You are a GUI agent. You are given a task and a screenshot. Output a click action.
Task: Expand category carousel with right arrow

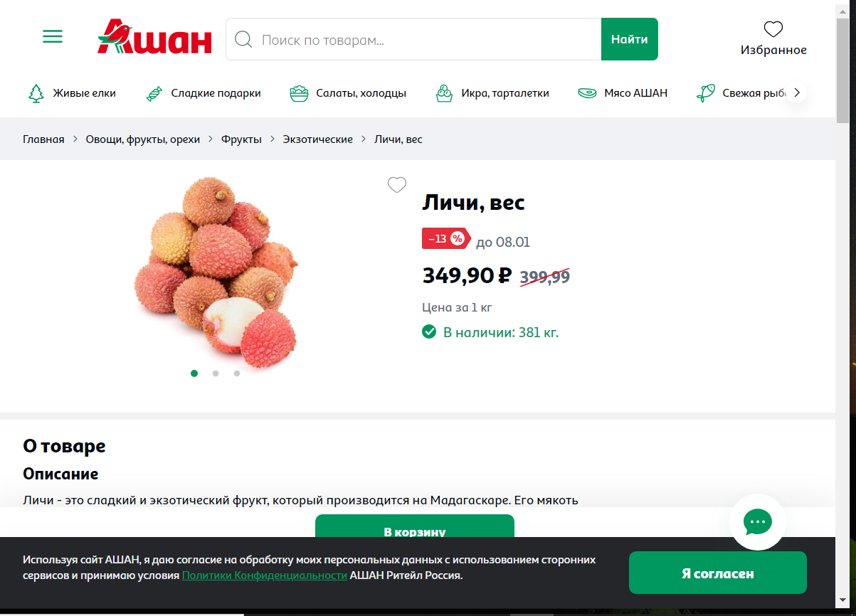(x=796, y=92)
